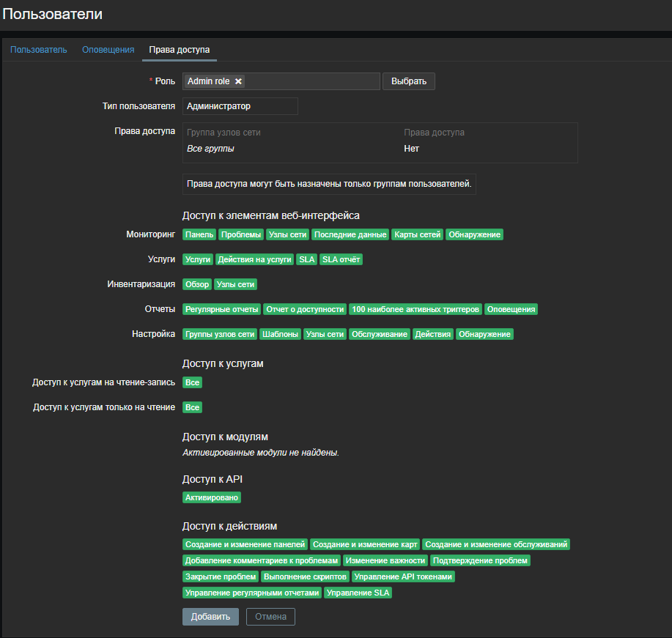Switch to the Пользователь tab
The image size is (672, 638).
39,50
